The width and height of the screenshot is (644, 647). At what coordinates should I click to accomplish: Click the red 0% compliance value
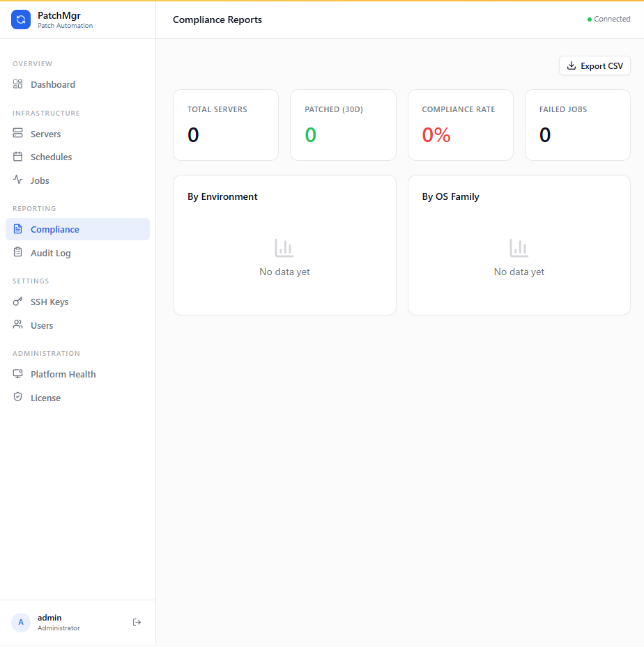436,135
